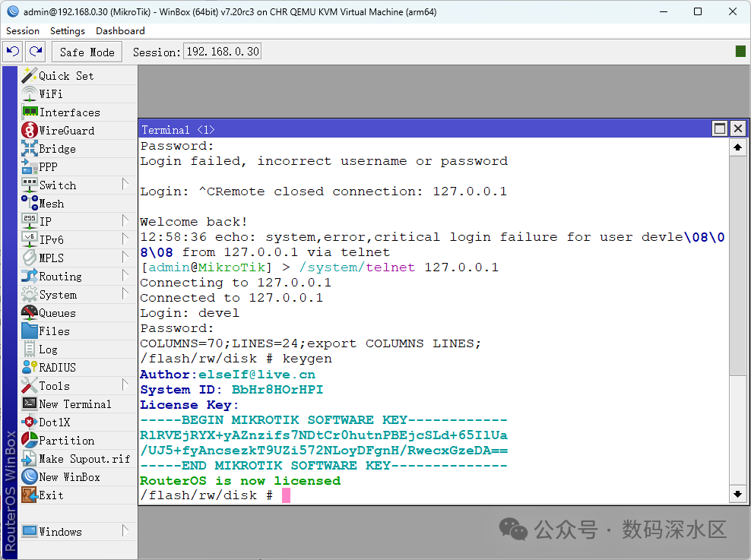Click the terminal prompt cursor
The height and width of the screenshot is (560, 751).
click(x=286, y=495)
